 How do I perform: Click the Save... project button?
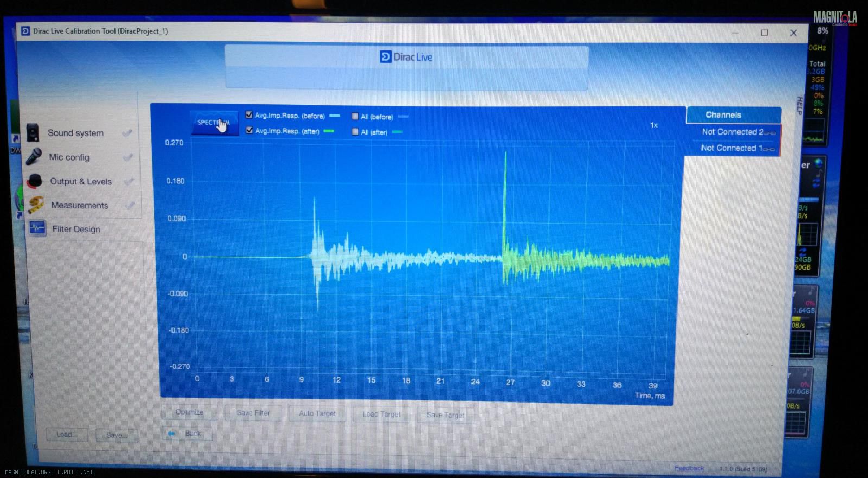coord(117,435)
